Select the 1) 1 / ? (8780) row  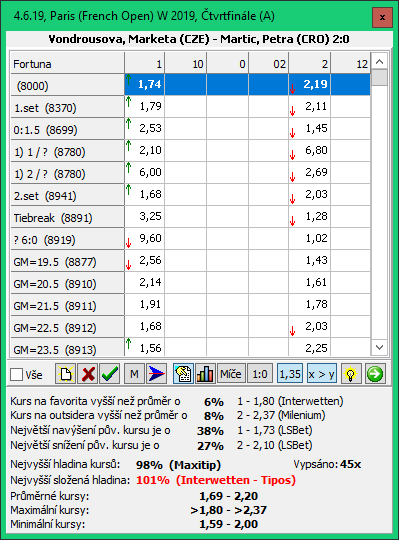[x=67, y=152]
